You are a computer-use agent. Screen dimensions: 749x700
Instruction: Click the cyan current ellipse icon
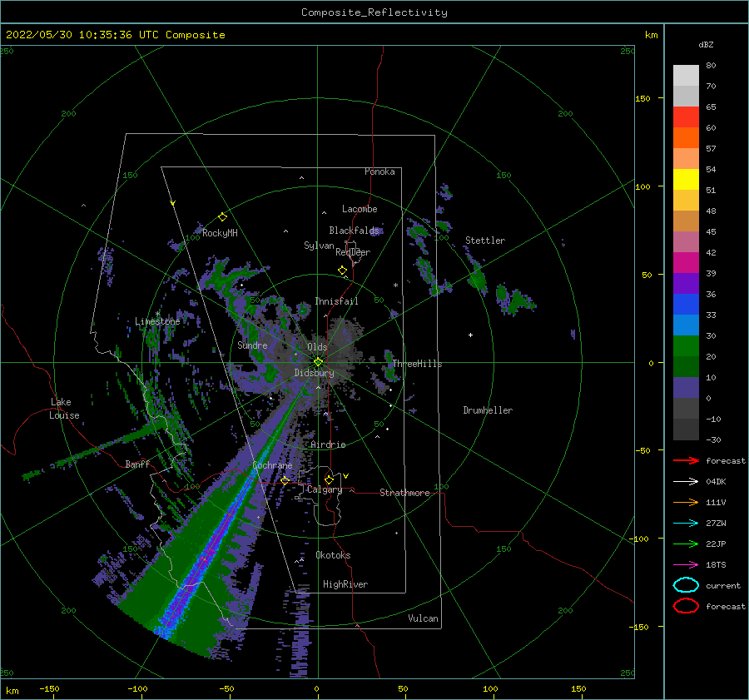coord(686,585)
